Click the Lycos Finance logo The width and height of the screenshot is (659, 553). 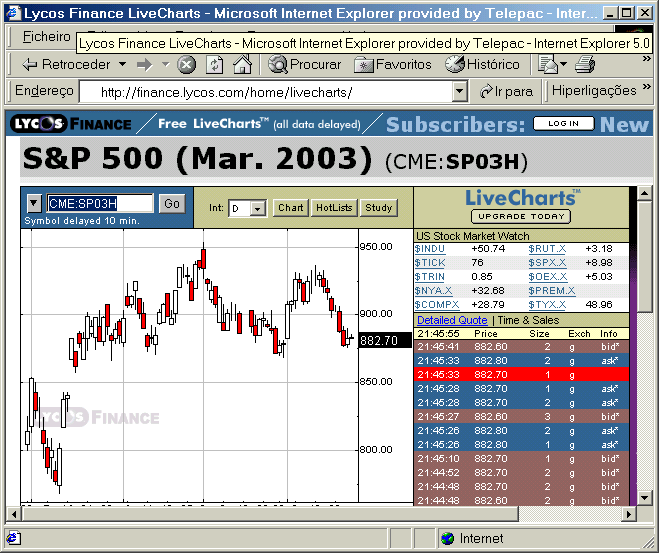click(x=71, y=124)
